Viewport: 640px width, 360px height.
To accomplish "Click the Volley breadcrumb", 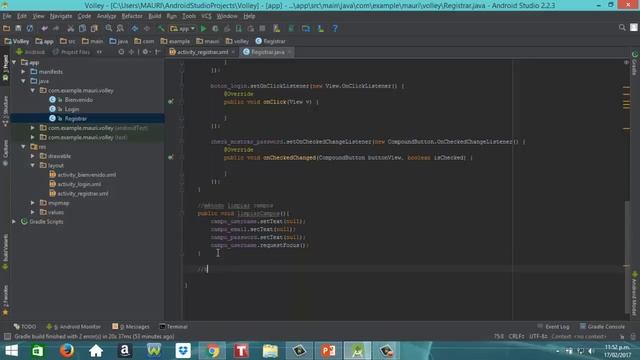I will click(17, 41).
